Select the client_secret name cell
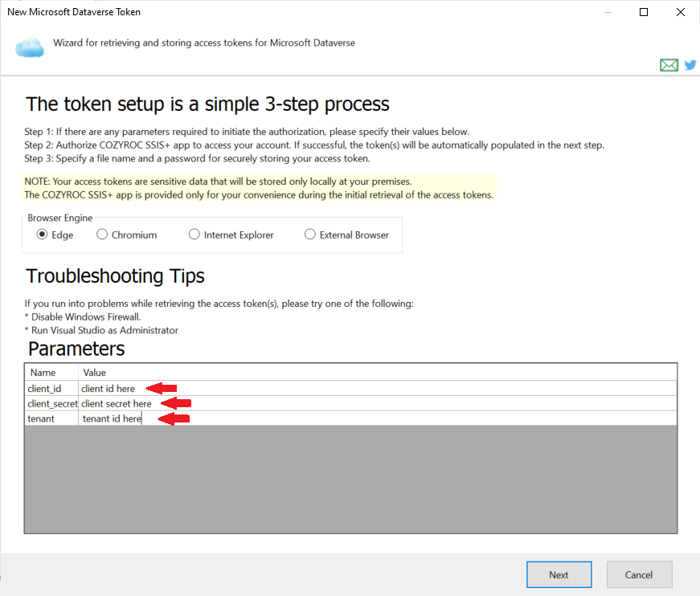The height and width of the screenshot is (596, 700). [51, 403]
